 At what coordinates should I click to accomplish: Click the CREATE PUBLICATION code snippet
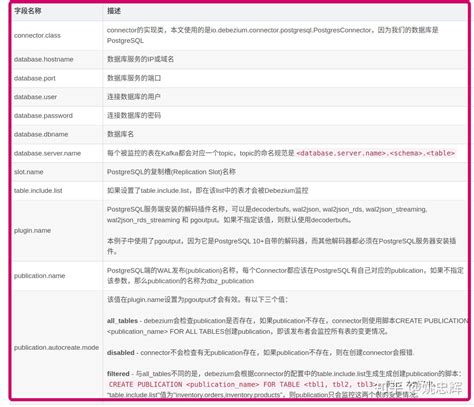click(x=242, y=384)
